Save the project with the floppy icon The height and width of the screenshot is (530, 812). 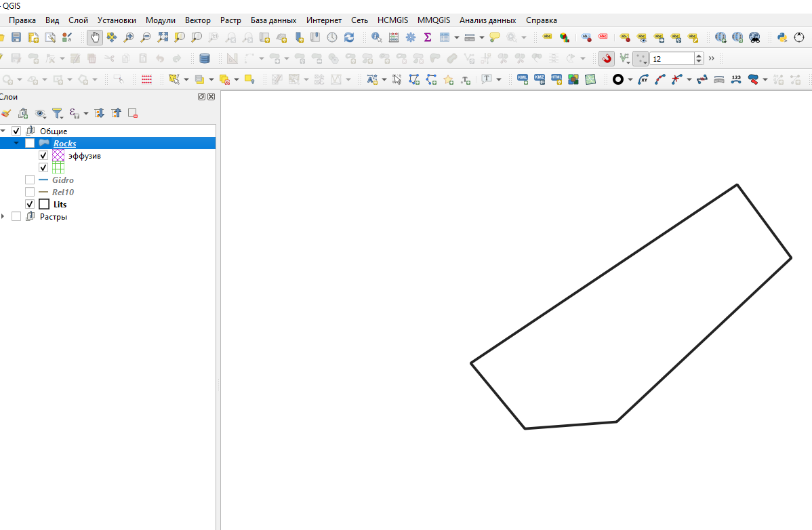pyautogui.click(x=16, y=37)
